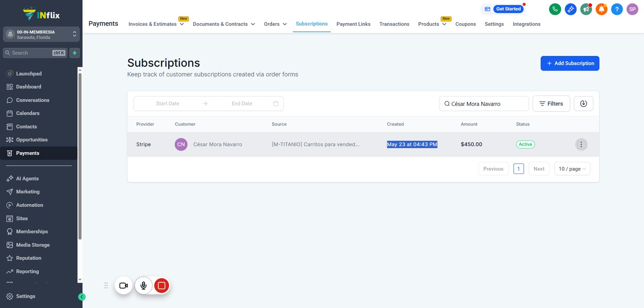Click the blue AI sparkle icon

(570, 9)
